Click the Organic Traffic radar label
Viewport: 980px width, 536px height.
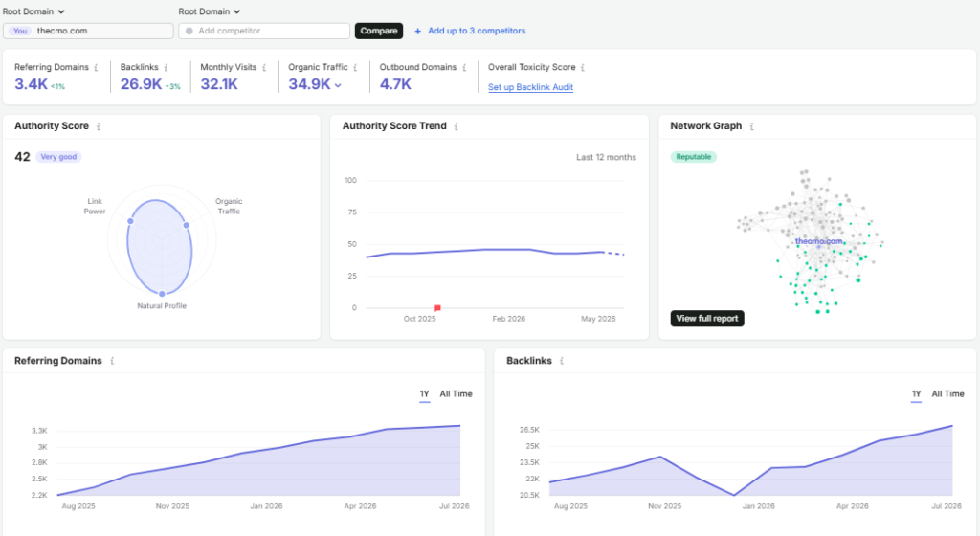pos(229,206)
